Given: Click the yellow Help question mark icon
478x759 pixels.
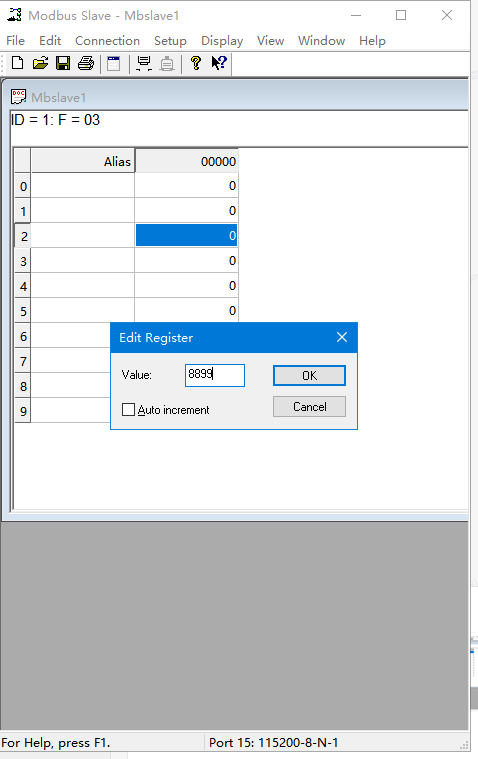Looking at the screenshot, I should pos(196,63).
